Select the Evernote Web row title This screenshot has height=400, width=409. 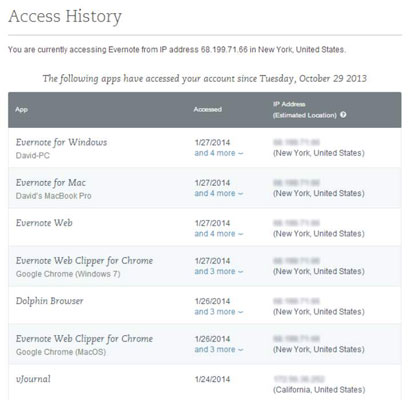coord(44,223)
